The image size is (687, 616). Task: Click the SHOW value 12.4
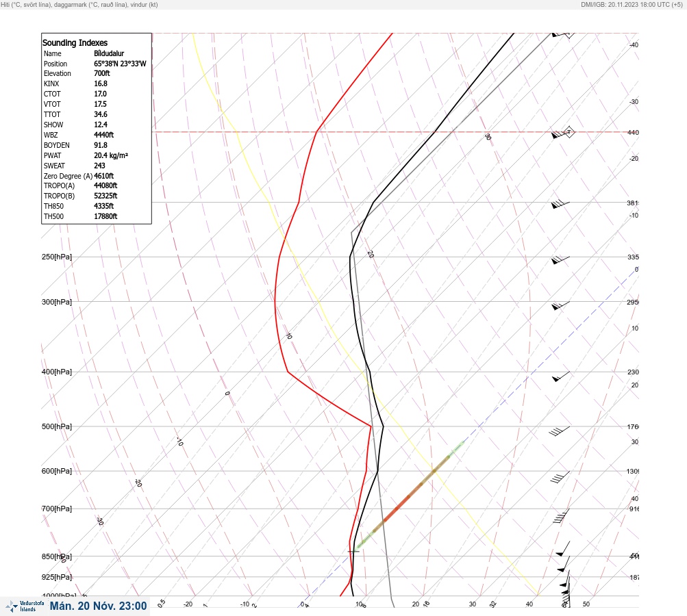[x=100, y=125]
